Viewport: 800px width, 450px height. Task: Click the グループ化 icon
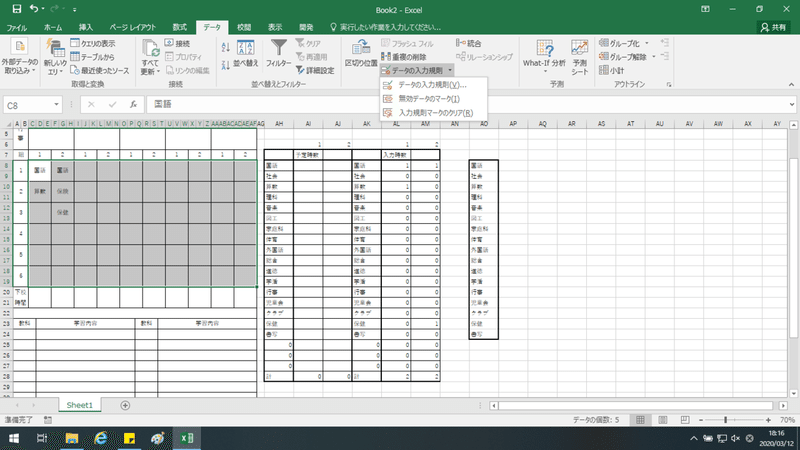[604, 43]
